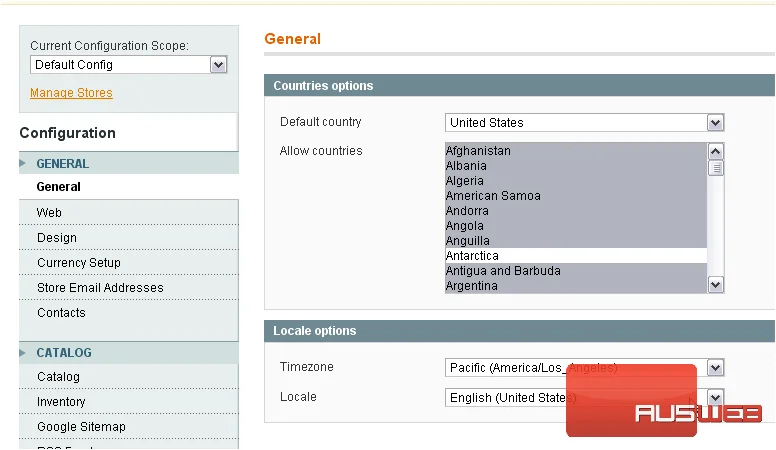Open the Manage Stores link
The height and width of the screenshot is (450, 776).
71,93
